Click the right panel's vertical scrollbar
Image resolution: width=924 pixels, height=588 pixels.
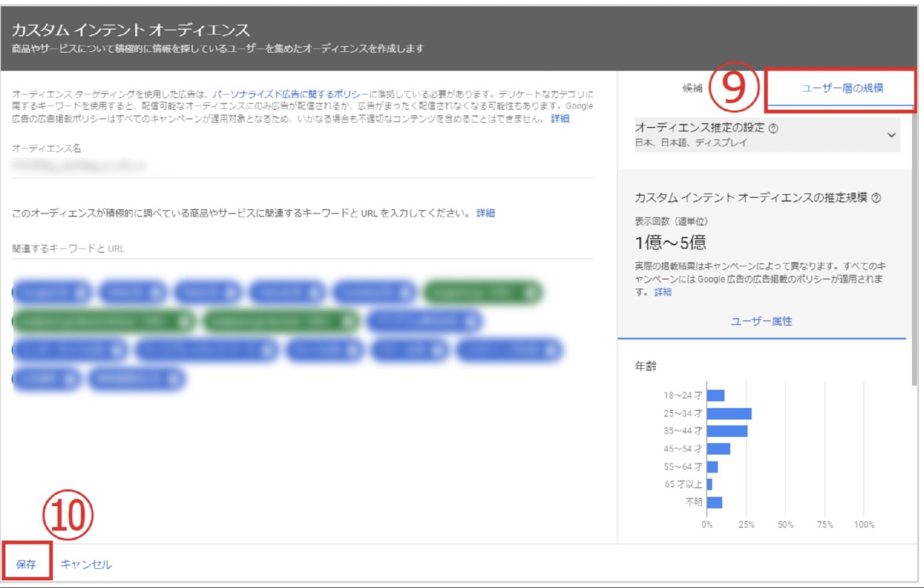914,241
